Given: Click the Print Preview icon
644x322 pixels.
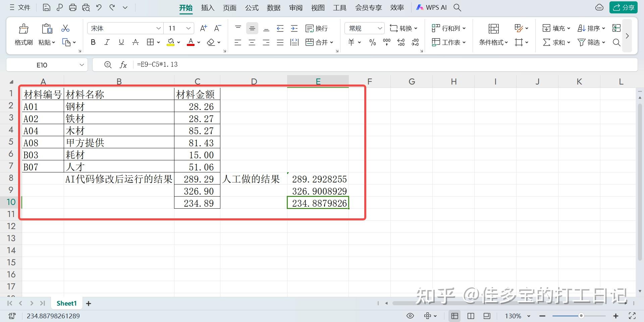Looking at the screenshot, I should pyautogui.click(x=86, y=7).
